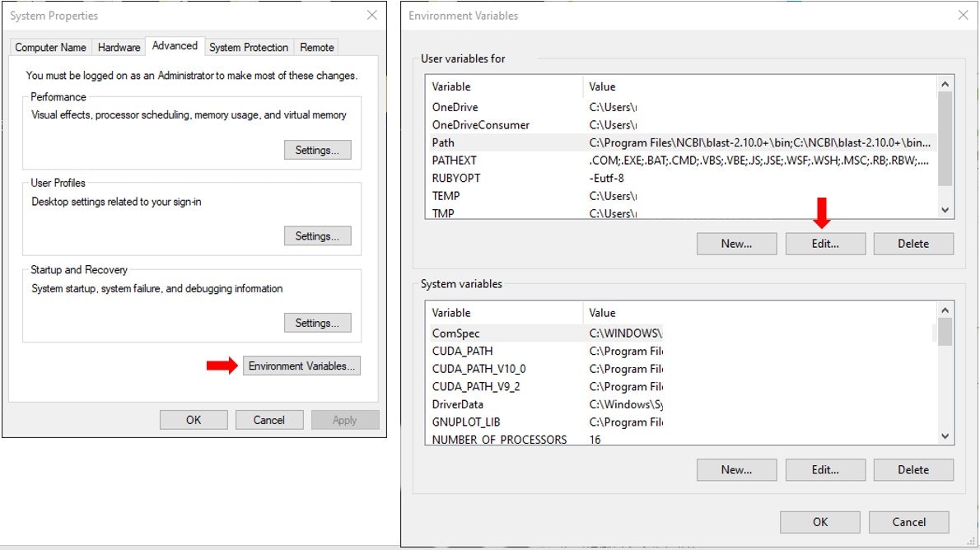Delete the selected user variable
Screen dimensions: 980x550
pyautogui.click(x=914, y=244)
